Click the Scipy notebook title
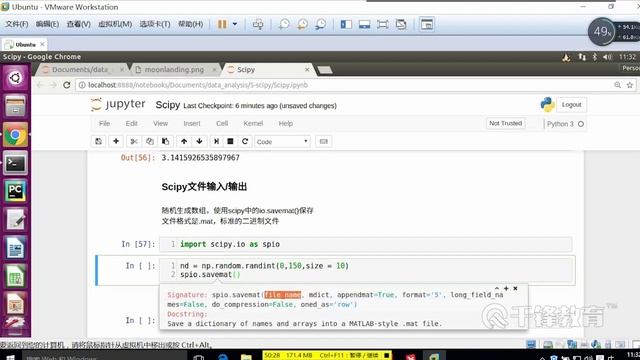The height and width of the screenshot is (360, 640). point(168,105)
